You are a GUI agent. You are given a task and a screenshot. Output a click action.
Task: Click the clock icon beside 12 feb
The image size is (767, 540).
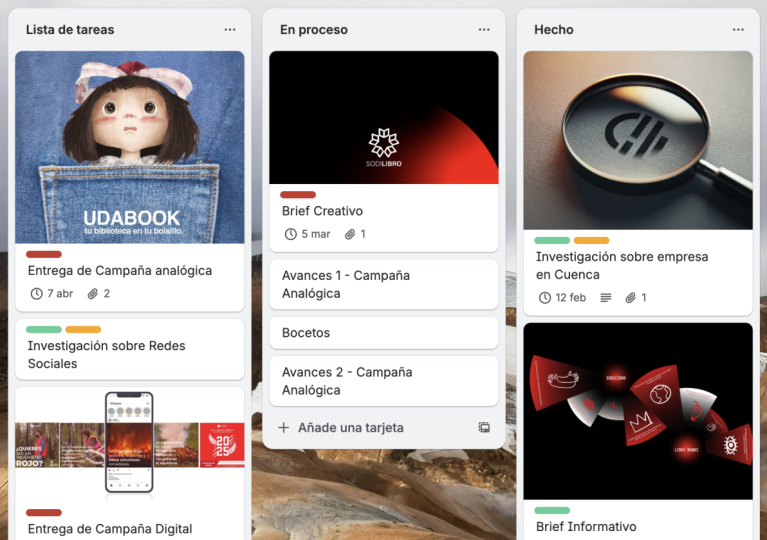click(x=545, y=297)
